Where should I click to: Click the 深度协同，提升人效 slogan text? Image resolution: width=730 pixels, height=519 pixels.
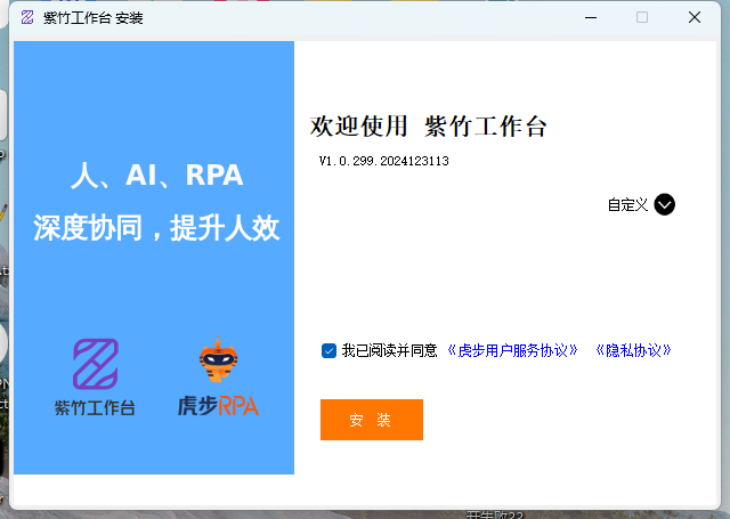(156, 228)
